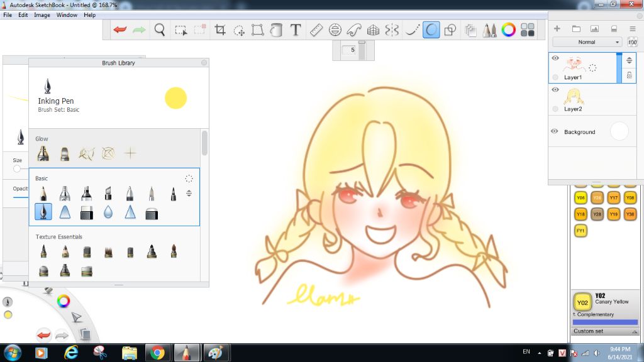Image resolution: width=644 pixels, height=362 pixels.
Task: Add a new layer with plus icon
Action: 557,29
